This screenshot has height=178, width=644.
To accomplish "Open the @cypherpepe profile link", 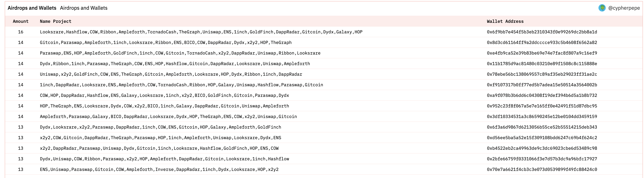I will 624,8.
